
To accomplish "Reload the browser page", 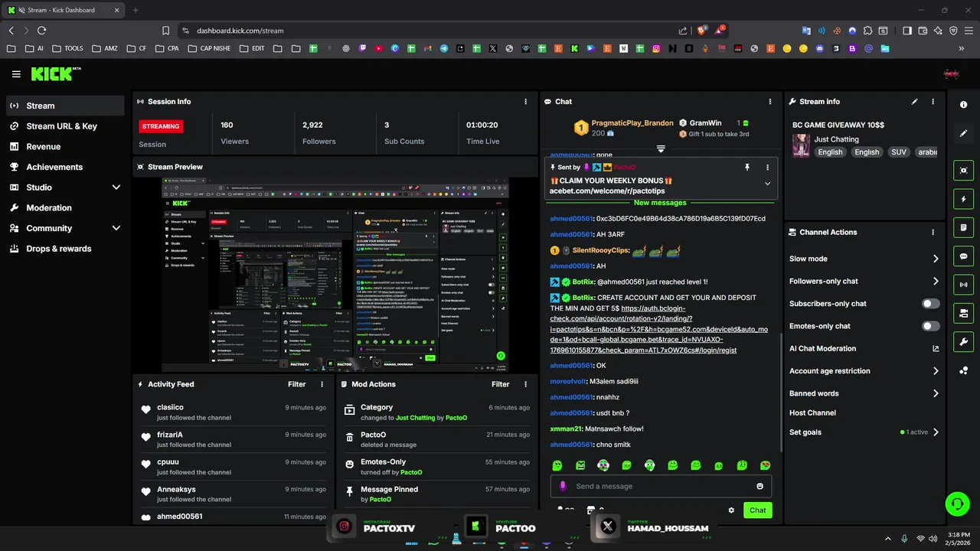I will point(41,31).
